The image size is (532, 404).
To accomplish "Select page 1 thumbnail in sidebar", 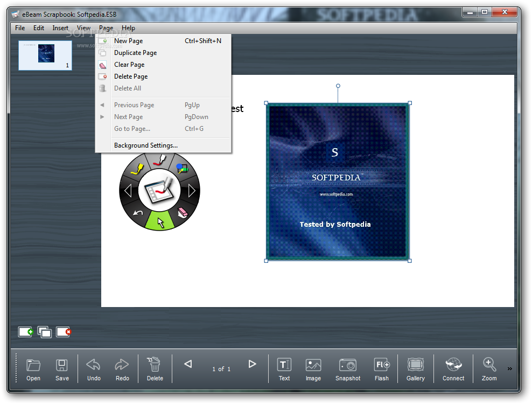I will (x=45, y=55).
